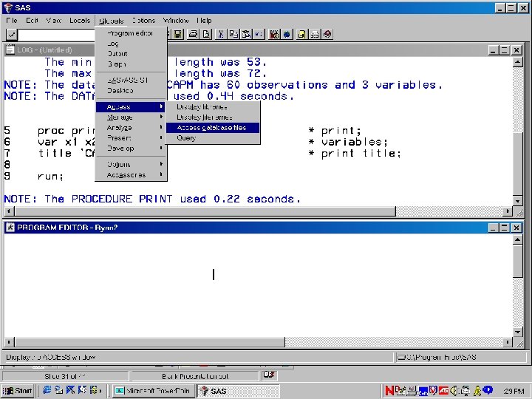The height and width of the screenshot is (399, 532).
Task: Open the Locals menu
Action: click(80, 21)
